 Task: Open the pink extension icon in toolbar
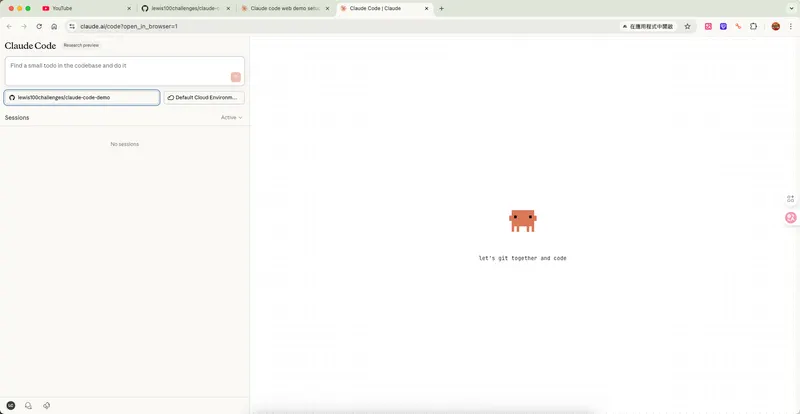tap(708, 27)
